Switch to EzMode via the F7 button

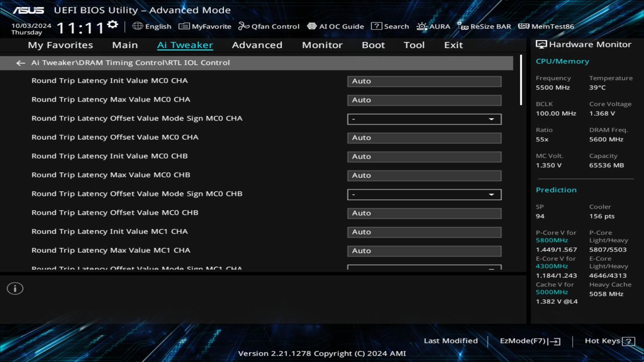(529, 340)
